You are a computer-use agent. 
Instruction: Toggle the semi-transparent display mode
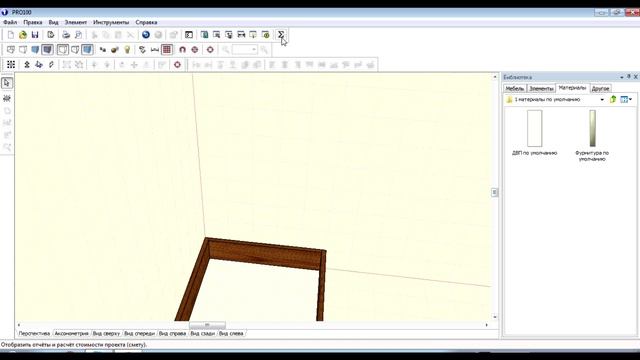pos(75,50)
